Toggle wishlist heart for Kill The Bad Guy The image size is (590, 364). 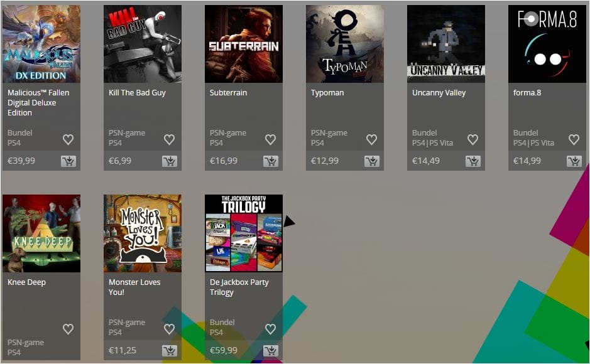pyautogui.click(x=169, y=139)
